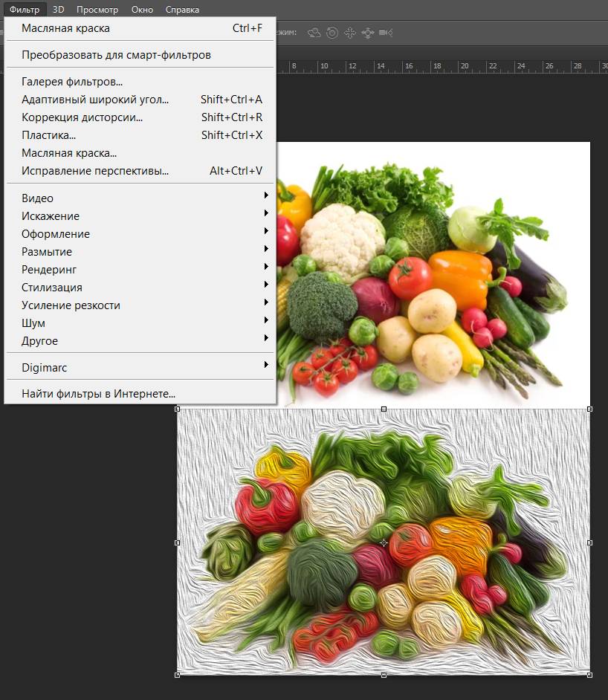
Task: Click the top-middle transform handle of painted image
Action: point(384,409)
